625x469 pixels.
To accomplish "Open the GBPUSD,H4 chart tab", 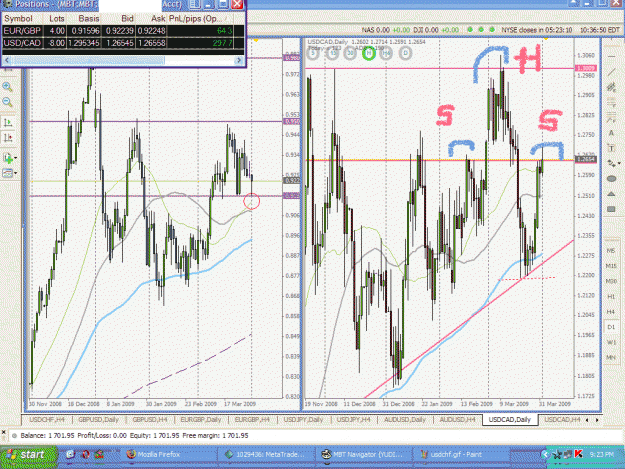I will point(149,420).
